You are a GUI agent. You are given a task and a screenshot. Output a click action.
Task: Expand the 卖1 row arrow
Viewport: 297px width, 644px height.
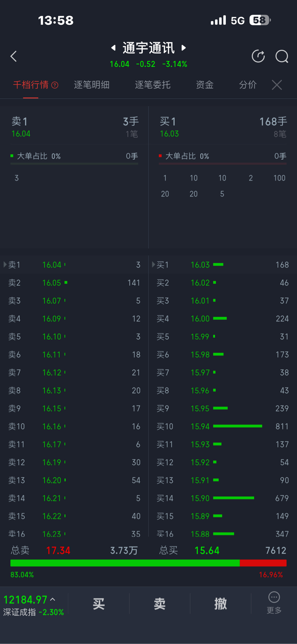click(x=5, y=265)
